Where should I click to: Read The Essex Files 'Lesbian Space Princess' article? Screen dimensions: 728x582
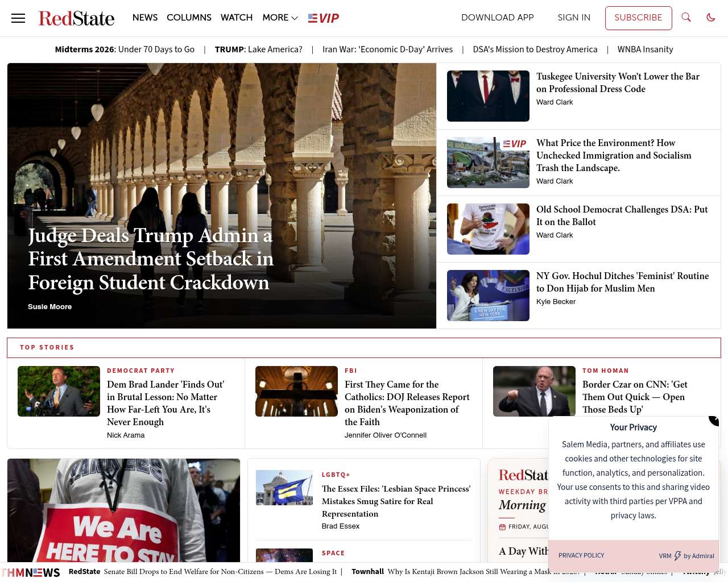(x=396, y=501)
